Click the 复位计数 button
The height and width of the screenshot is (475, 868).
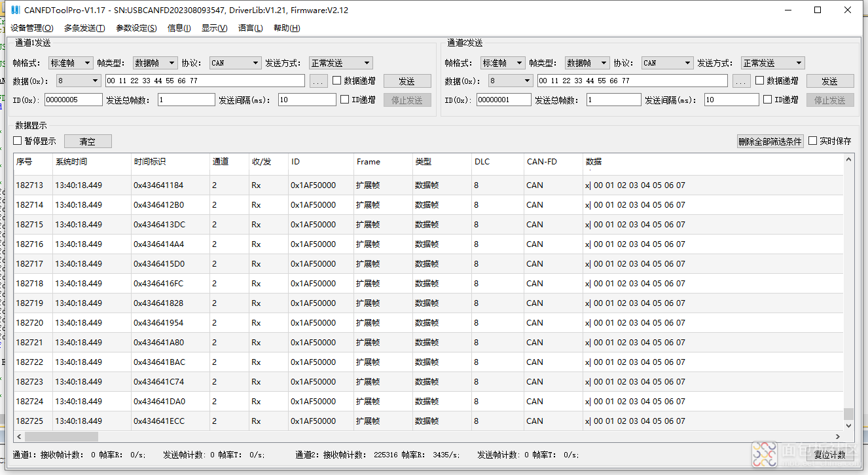(830, 455)
